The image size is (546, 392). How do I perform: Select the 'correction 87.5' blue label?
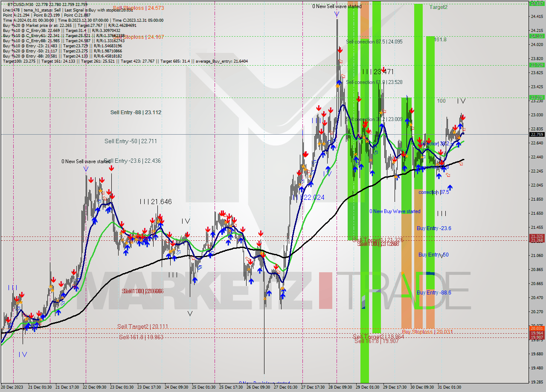(433, 192)
